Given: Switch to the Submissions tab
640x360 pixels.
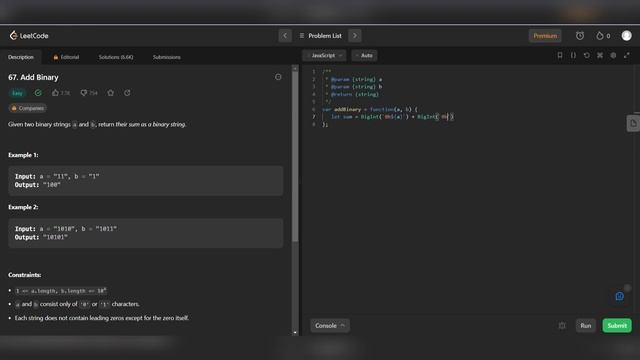Looking at the screenshot, I should click(167, 57).
